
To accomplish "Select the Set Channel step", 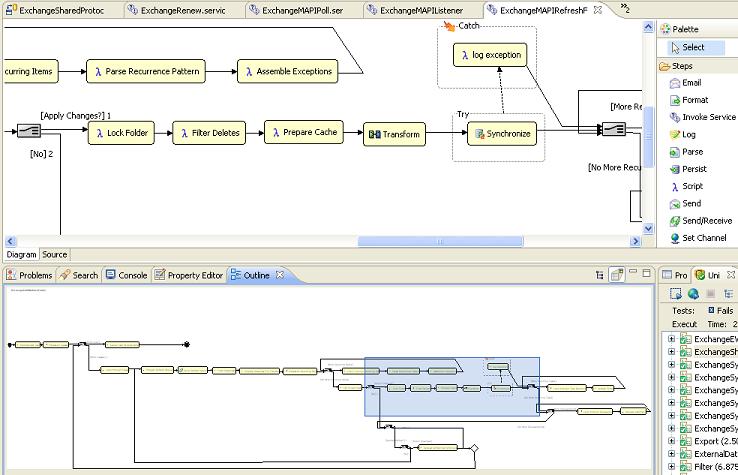I will coord(703,238).
